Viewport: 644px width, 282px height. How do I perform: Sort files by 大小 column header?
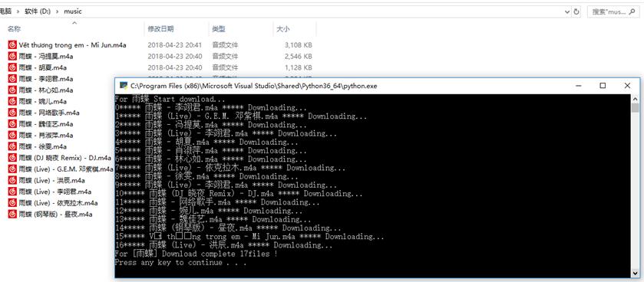pyautogui.click(x=282, y=29)
